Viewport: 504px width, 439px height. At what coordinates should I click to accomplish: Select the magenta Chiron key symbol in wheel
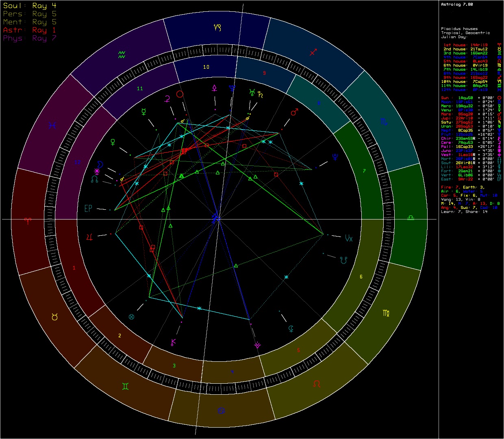pos(173,342)
